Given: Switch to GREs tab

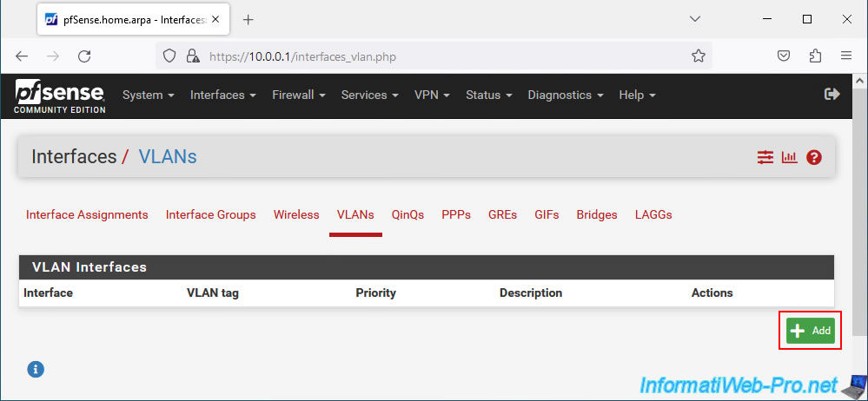Looking at the screenshot, I should click(503, 214).
